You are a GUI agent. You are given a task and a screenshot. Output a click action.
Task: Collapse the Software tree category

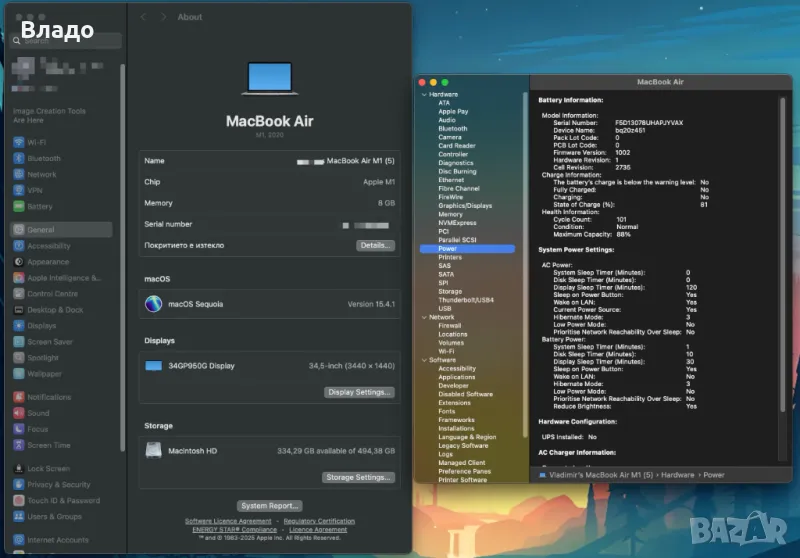(424, 360)
